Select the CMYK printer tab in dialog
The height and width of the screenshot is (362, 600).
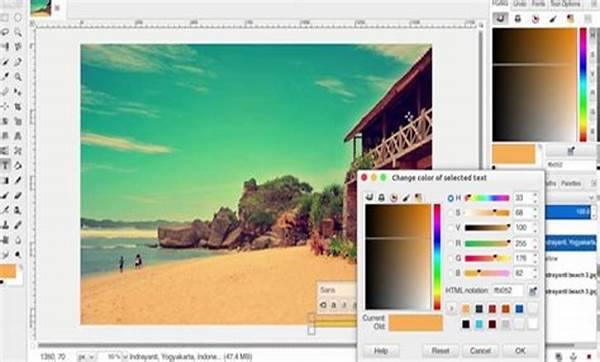pyautogui.click(x=382, y=197)
